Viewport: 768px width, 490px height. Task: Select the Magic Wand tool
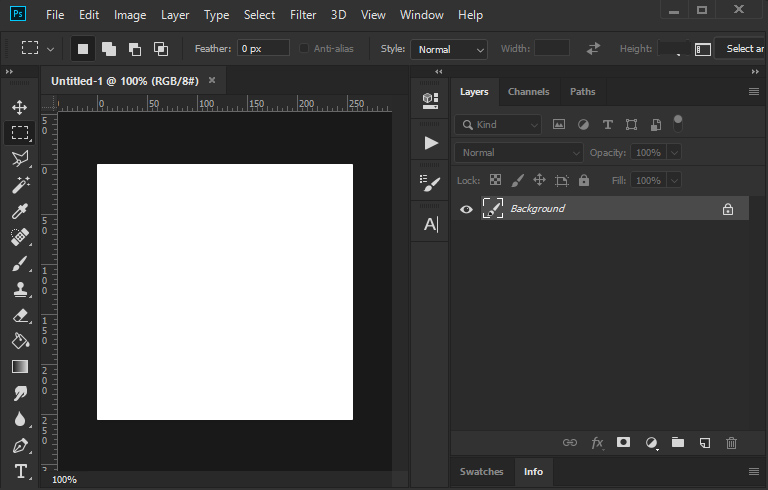20,185
